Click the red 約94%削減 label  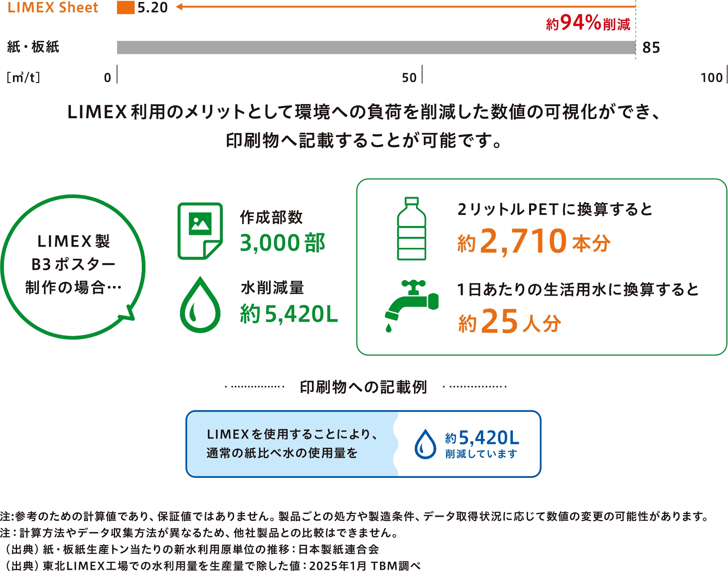(x=588, y=23)
